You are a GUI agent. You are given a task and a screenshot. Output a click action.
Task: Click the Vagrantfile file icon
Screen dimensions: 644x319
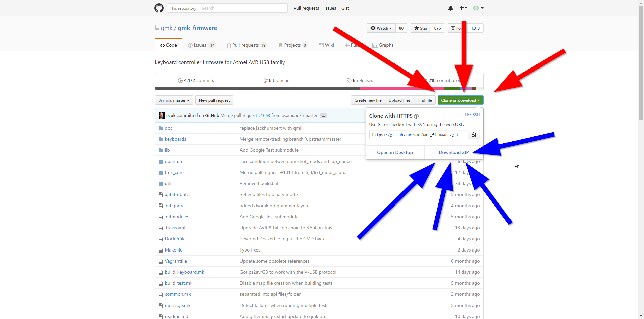[x=161, y=261]
